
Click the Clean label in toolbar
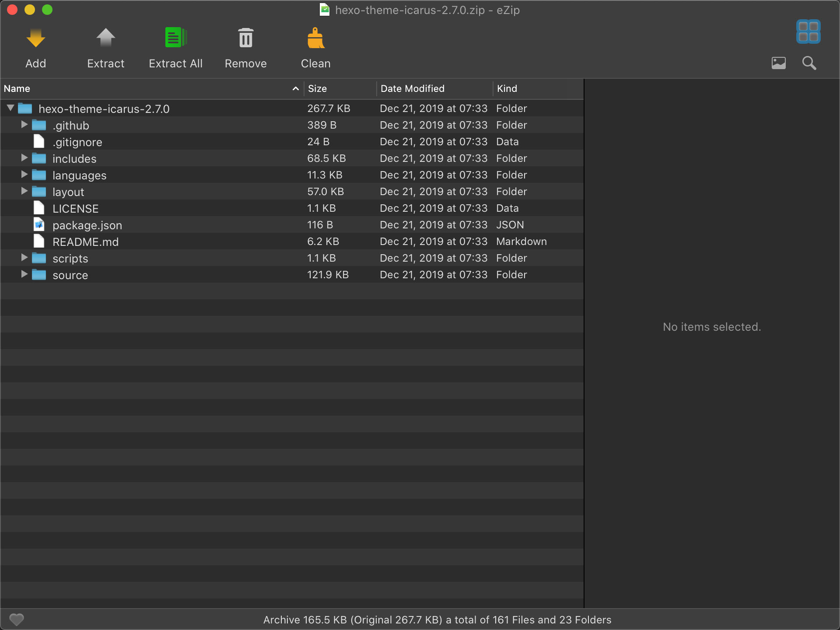pyautogui.click(x=315, y=63)
